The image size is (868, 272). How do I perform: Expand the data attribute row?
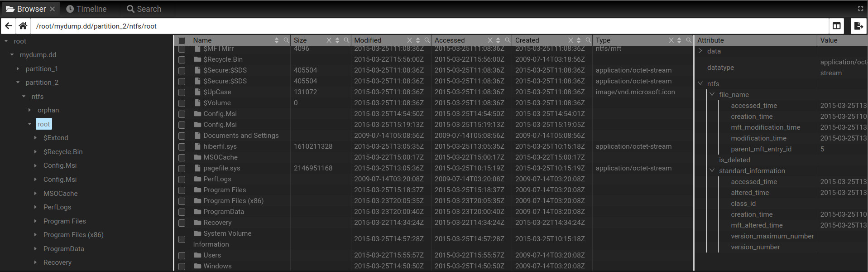tap(700, 51)
